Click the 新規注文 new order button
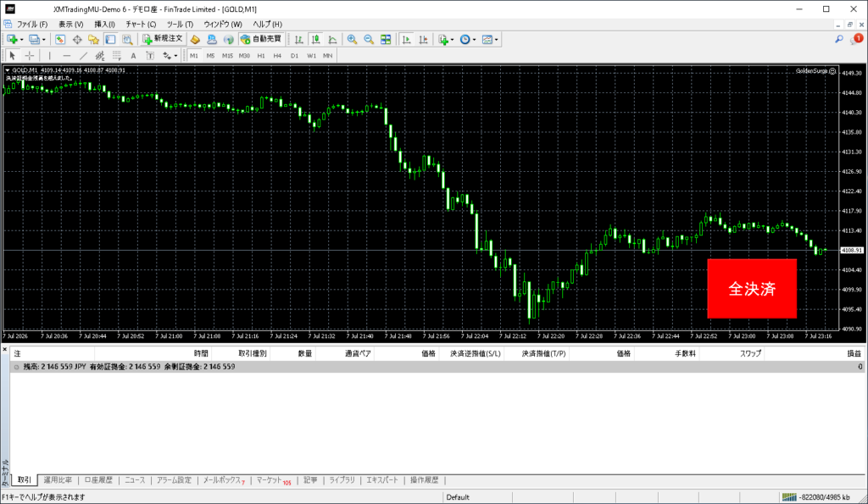Image resolution: width=868 pixels, height=504 pixels. (x=162, y=39)
